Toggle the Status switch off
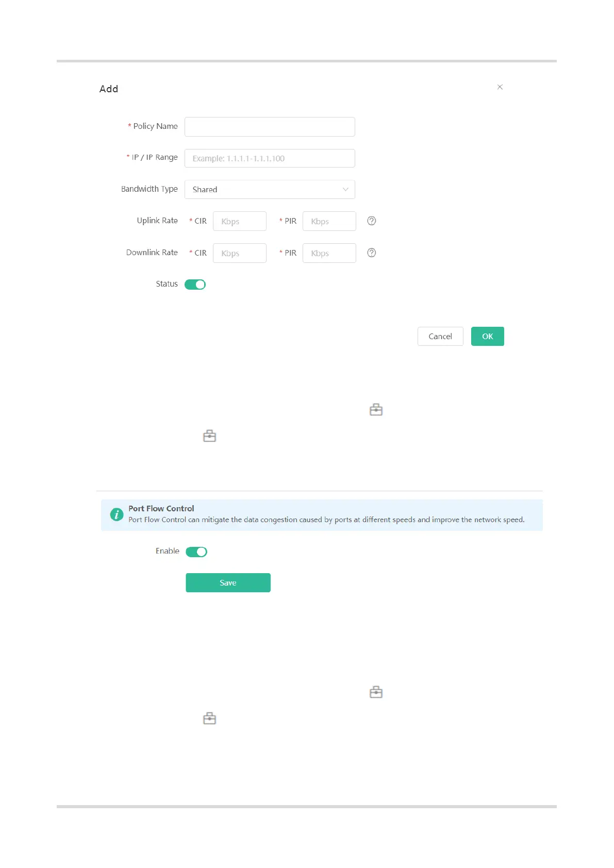Viewport: 614px width, 868px height. tap(195, 285)
